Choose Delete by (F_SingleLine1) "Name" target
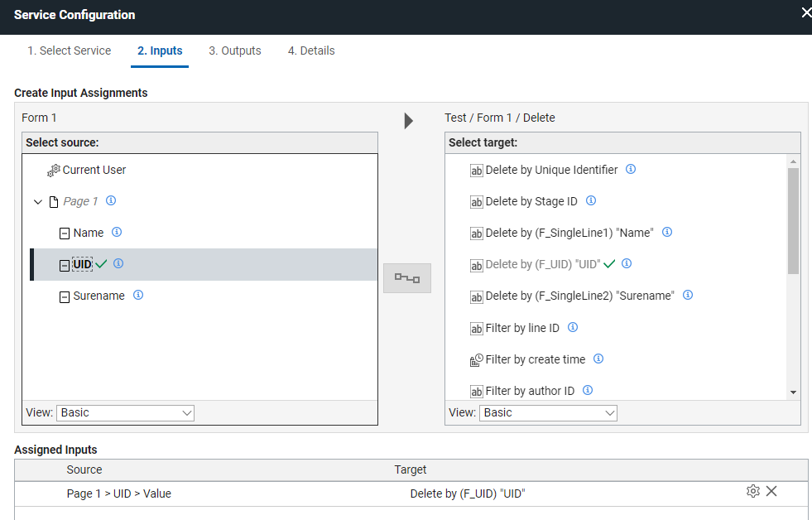The height and width of the screenshot is (520, 812). 569,233
